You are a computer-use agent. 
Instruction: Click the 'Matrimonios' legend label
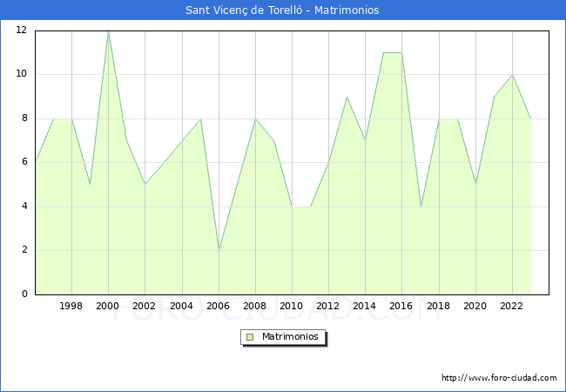click(290, 336)
